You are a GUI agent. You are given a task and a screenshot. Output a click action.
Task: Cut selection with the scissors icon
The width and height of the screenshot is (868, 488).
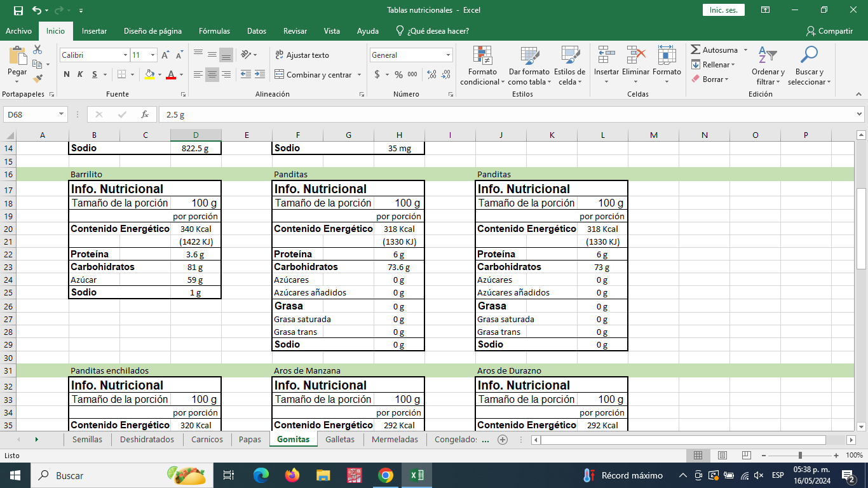click(x=37, y=50)
